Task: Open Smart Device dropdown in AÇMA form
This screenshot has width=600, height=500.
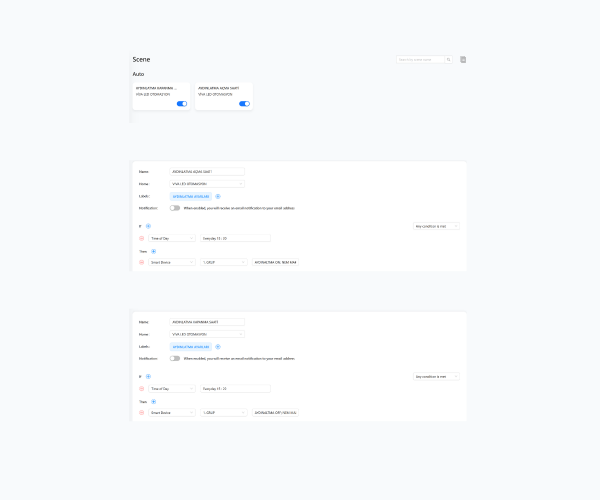Action: (172, 262)
